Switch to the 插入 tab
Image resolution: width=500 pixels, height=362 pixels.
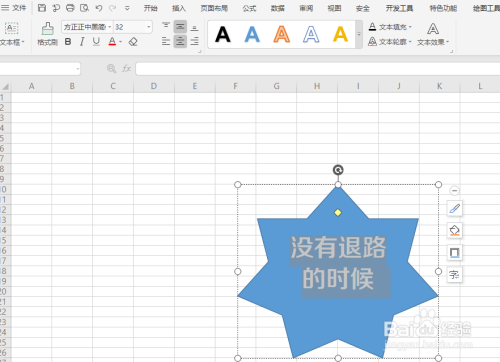pyautogui.click(x=179, y=8)
